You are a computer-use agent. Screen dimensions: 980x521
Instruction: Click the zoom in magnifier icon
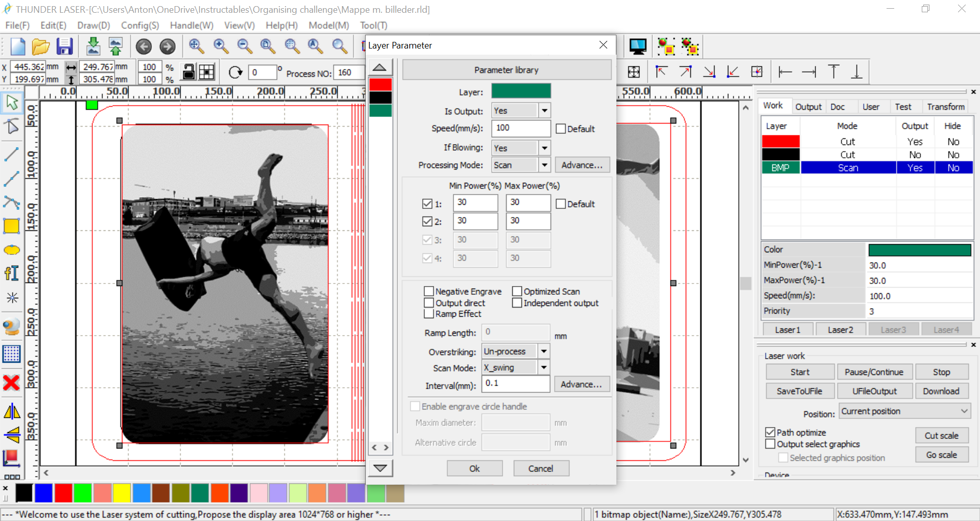221,46
